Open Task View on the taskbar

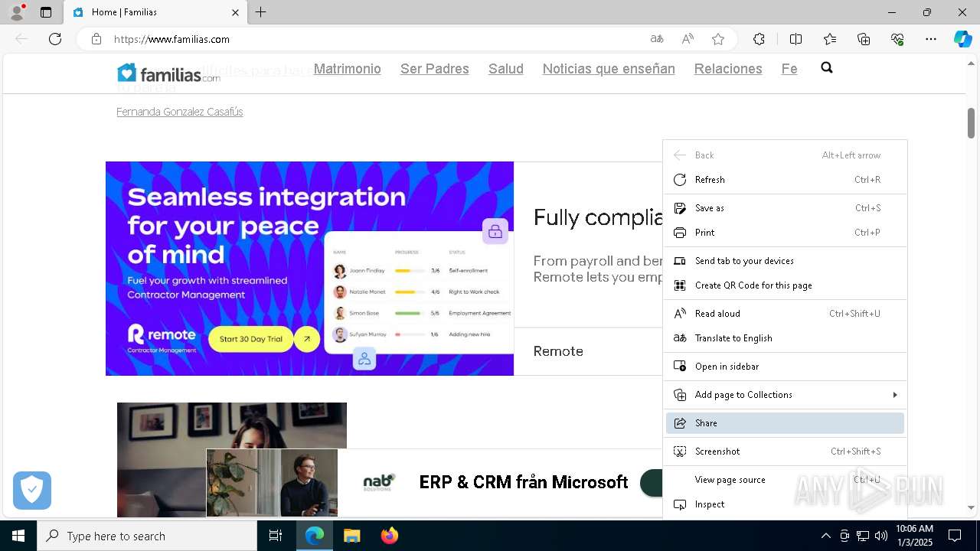pyautogui.click(x=276, y=536)
